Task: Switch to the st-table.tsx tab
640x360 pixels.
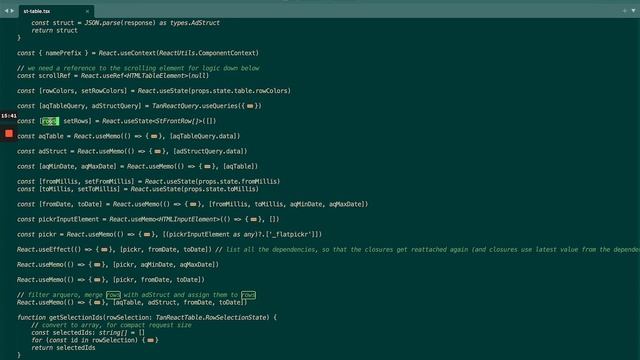Action: point(56,11)
